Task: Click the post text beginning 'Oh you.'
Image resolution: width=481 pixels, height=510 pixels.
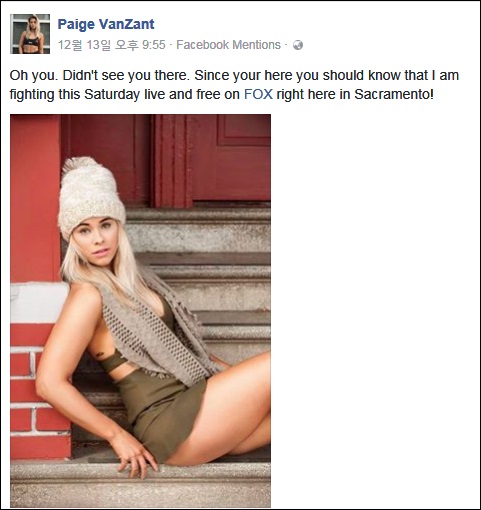Action: click(234, 85)
